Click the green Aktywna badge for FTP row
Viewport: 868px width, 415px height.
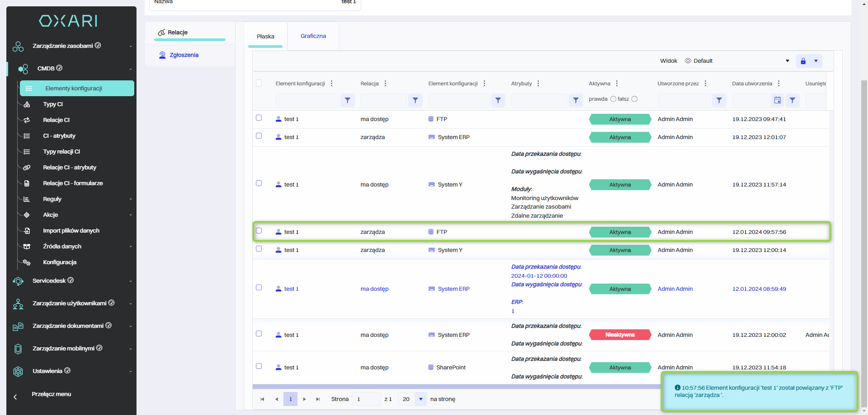[620, 119]
